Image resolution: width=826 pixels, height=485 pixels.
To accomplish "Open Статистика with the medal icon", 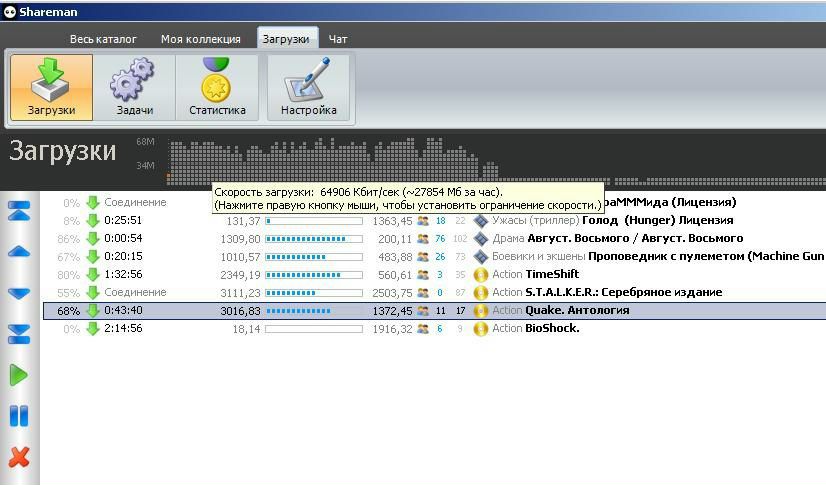I will [x=217, y=87].
